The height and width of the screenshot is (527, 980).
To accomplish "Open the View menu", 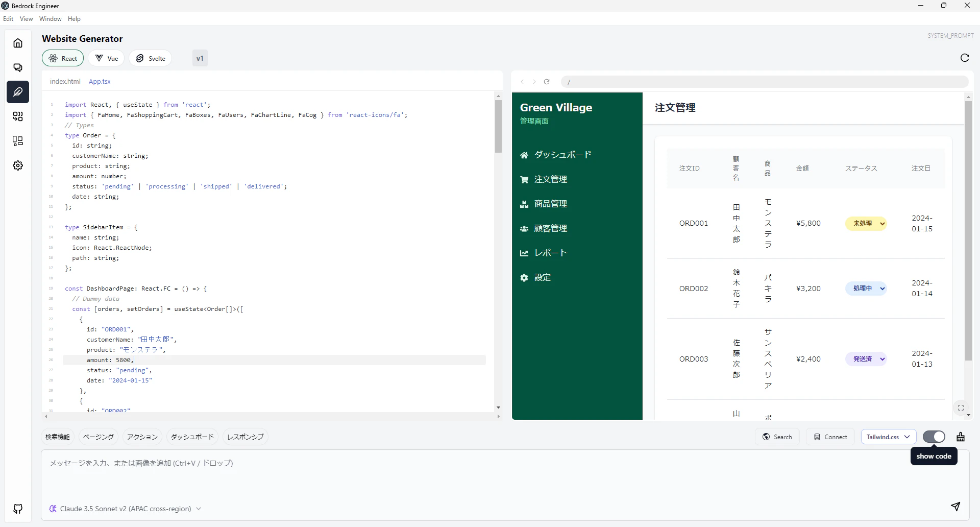I will [x=26, y=19].
